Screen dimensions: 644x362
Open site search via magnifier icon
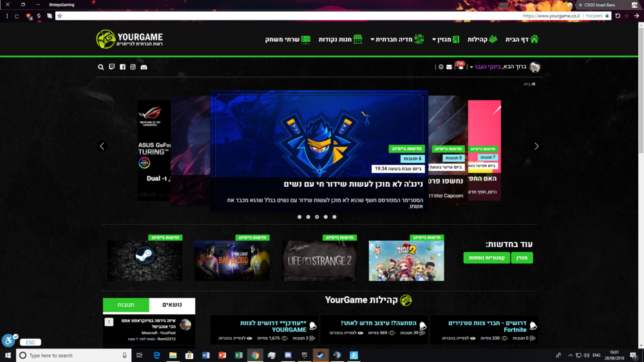101,67
